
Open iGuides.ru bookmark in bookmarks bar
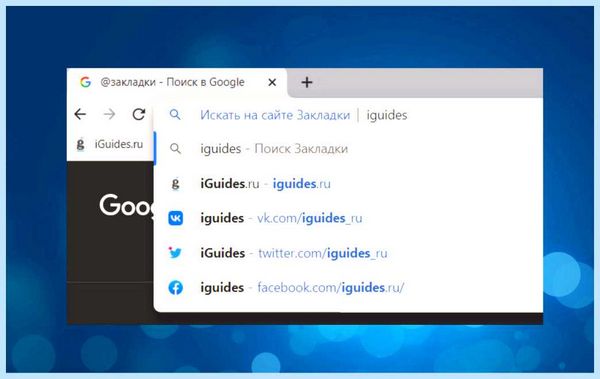tap(110, 144)
